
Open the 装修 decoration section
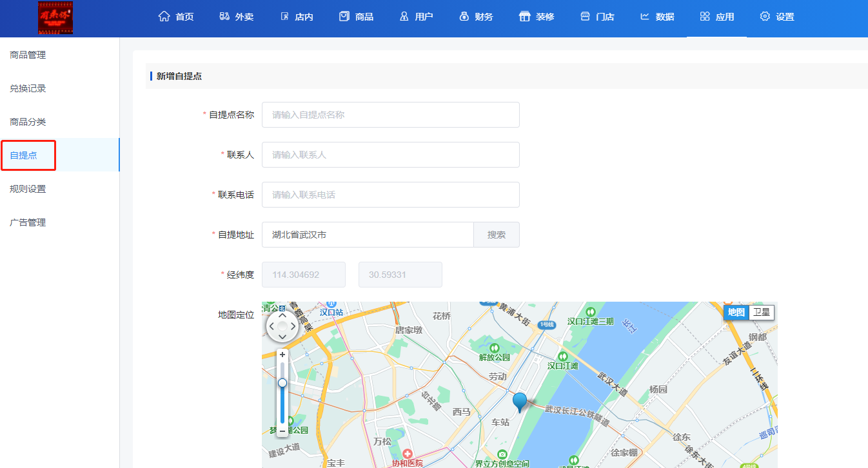(537, 17)
